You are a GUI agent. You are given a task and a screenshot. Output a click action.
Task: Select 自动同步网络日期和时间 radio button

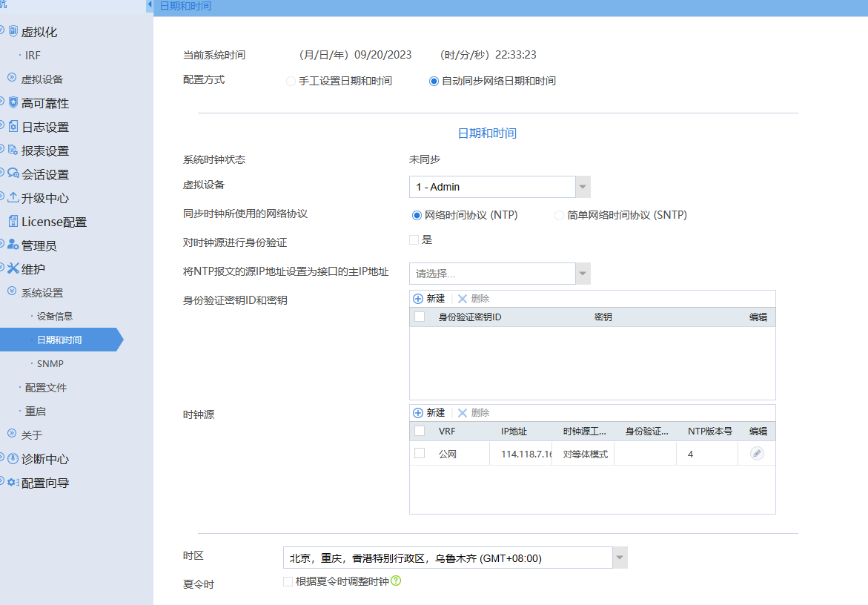tap(434, 82)
